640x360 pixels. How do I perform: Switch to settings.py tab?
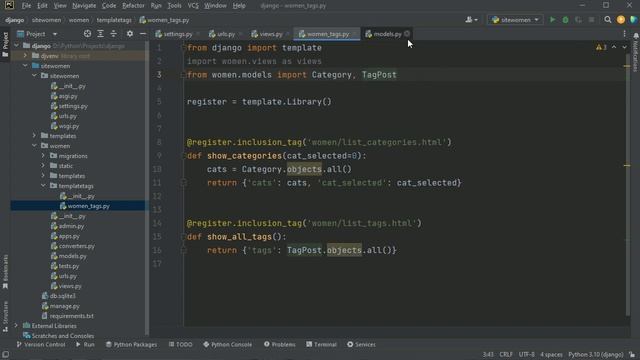click(x=174, y=34)
